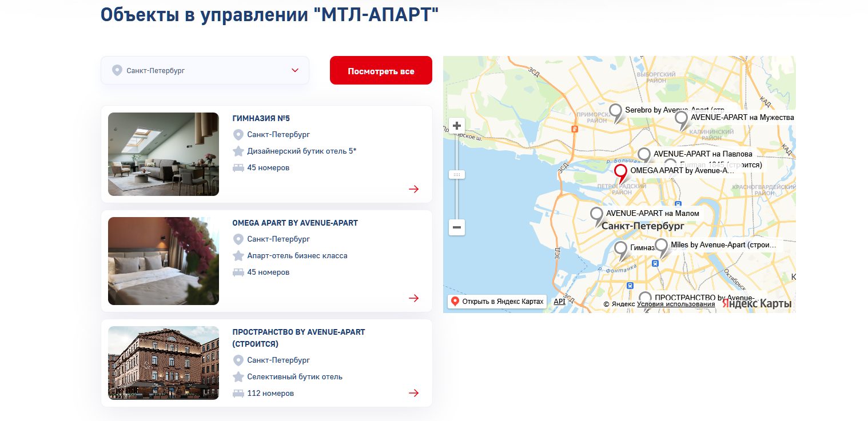Click the Объекты в управлении "МТЛ-АПАРТ" heading
The image size is (868, 421).
[x=270, y=14]
